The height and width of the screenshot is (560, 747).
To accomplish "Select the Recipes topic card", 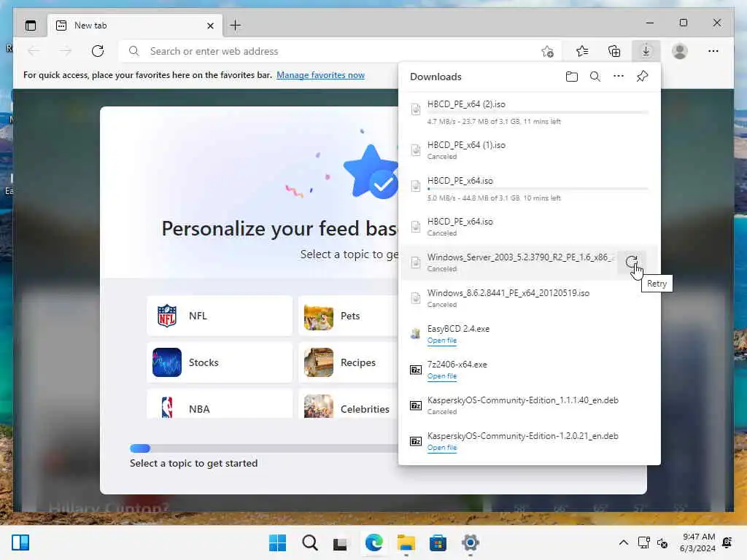I will (x=348, y=362).
